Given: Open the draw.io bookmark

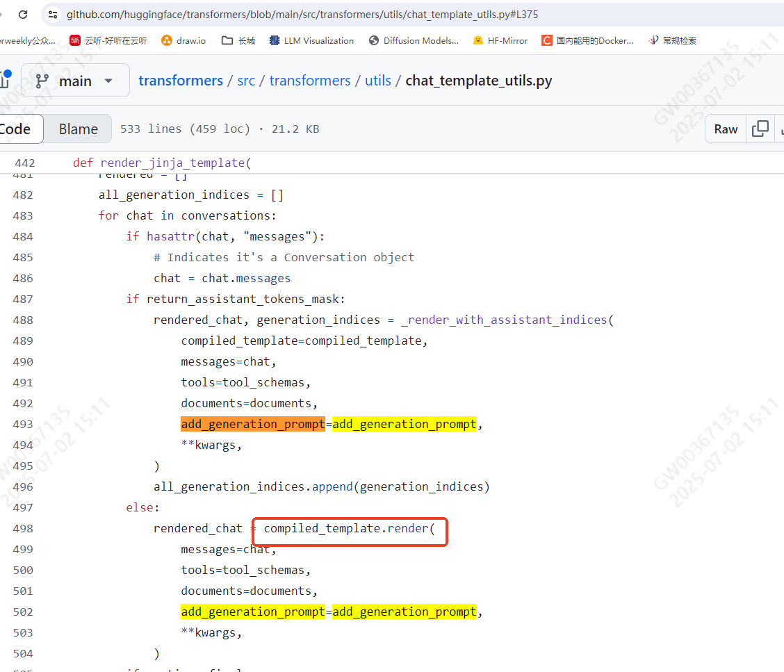Looking at the screenshot, I should 183,40.
